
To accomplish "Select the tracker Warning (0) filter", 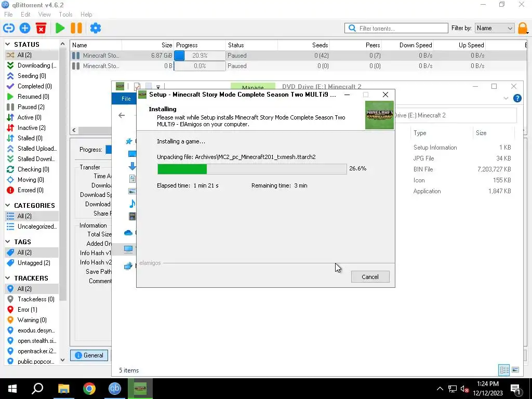I will 32,320.
